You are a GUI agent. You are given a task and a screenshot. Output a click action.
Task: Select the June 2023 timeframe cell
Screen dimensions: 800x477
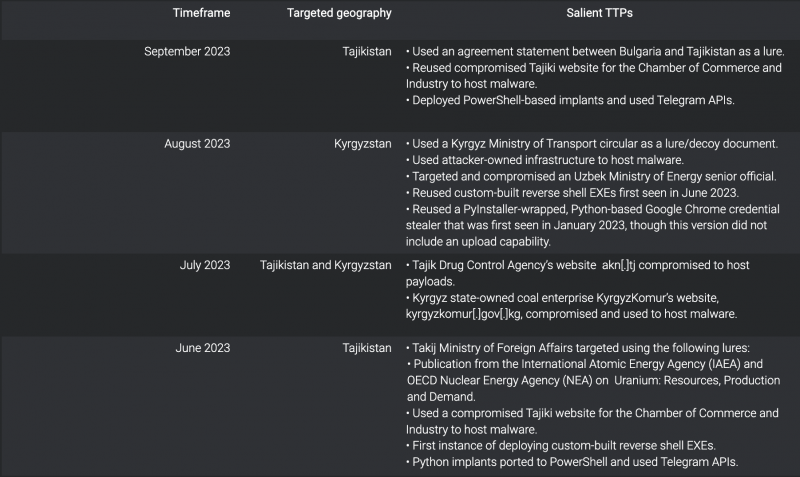[x=203, y=348]
